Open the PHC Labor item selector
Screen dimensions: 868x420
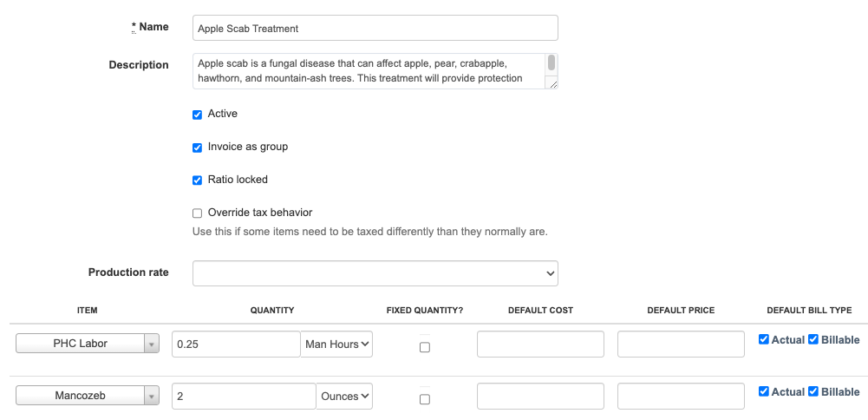[88, 344]
